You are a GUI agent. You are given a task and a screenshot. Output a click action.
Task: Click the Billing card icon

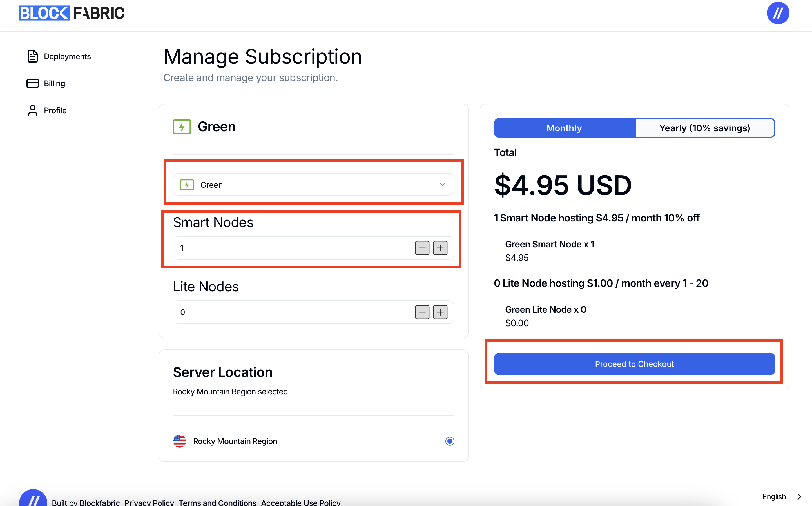pos(32,83)
